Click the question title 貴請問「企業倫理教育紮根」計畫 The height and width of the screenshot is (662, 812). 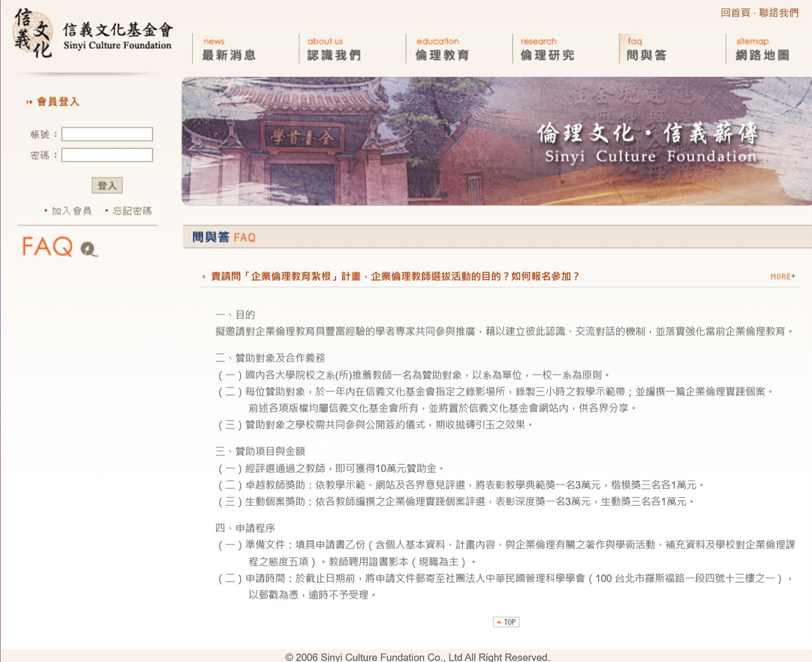395,277
